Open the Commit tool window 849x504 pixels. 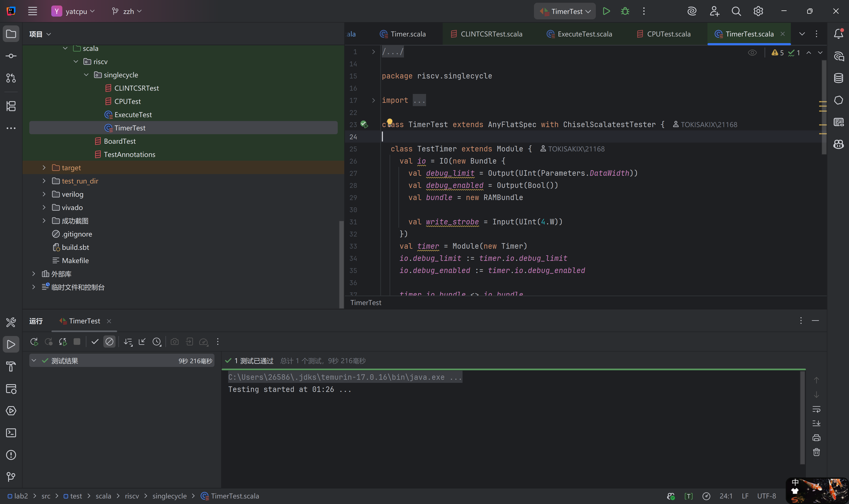point(11,56)
